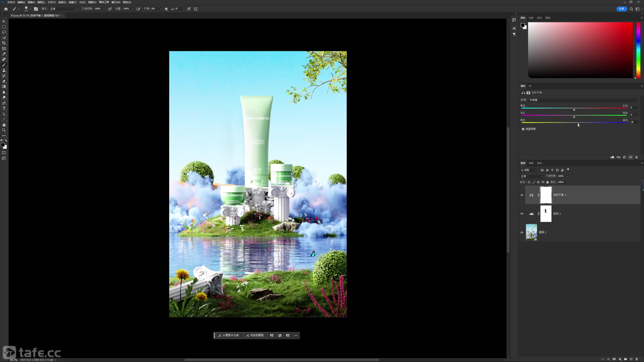Open more options in contextual task bar
The image size is (644, 362).
coord(296,335)
